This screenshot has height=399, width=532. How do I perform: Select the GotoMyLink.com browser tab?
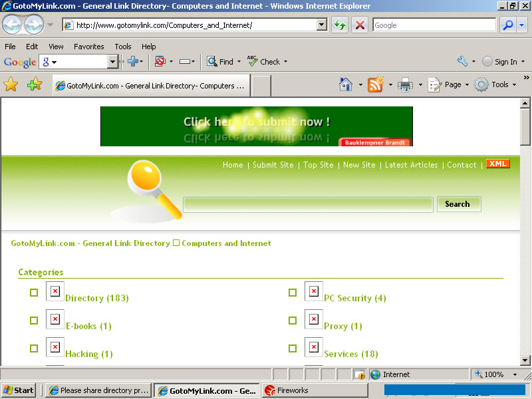point(152,86)
